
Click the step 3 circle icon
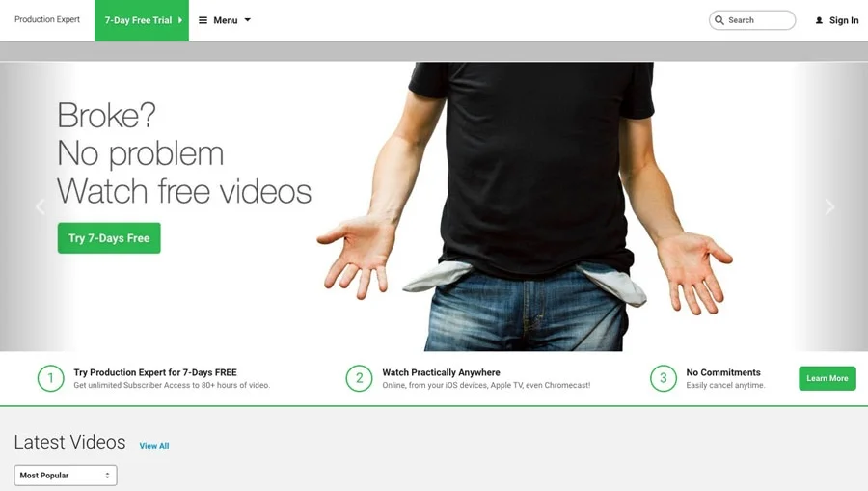click(x=664, y=379)
